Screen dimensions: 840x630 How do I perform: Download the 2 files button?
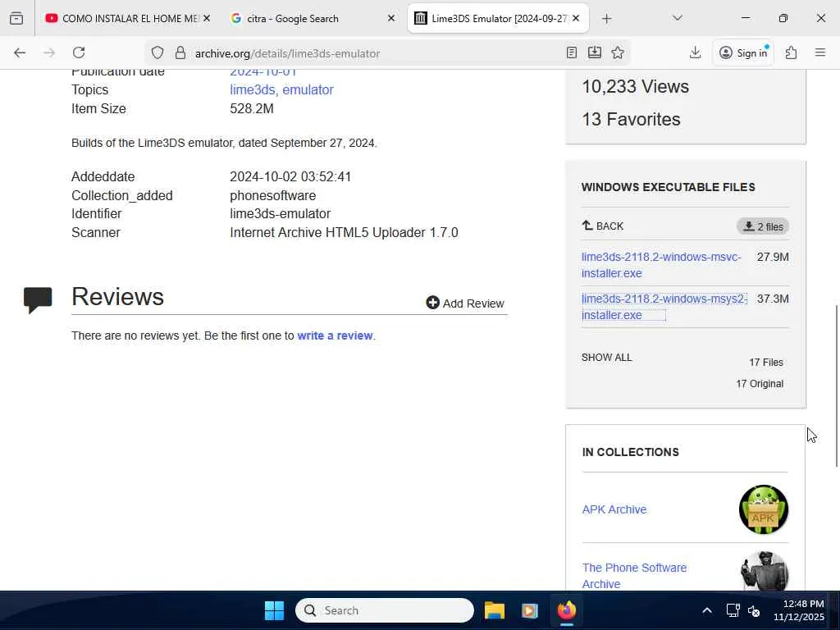pos(763,226)
